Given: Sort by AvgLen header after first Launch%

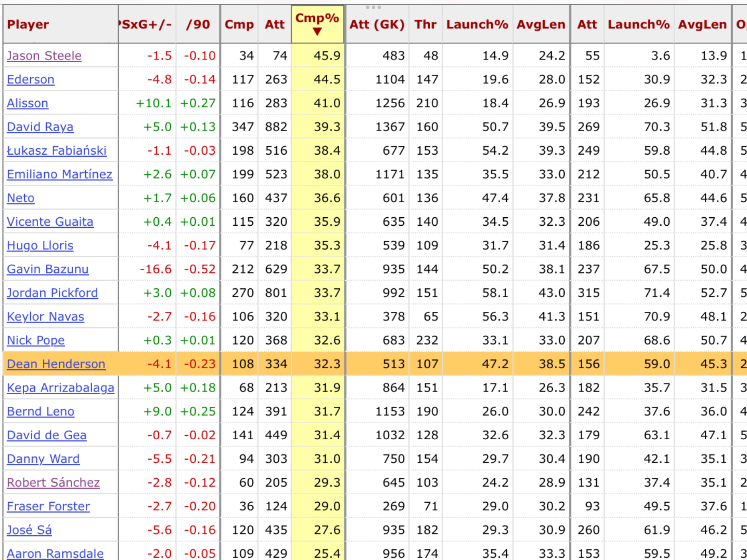Looking at the screenshot, I should pyautogui.click(x=541, y=24).
